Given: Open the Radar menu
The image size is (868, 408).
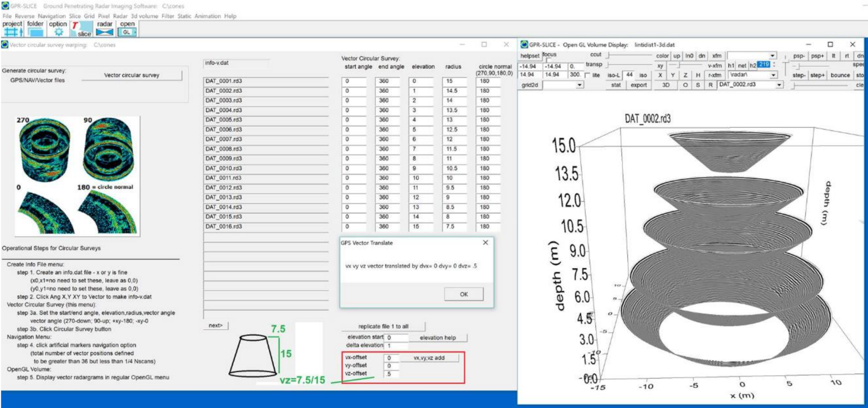Looking at the screenshot, I should pos(120,16).
